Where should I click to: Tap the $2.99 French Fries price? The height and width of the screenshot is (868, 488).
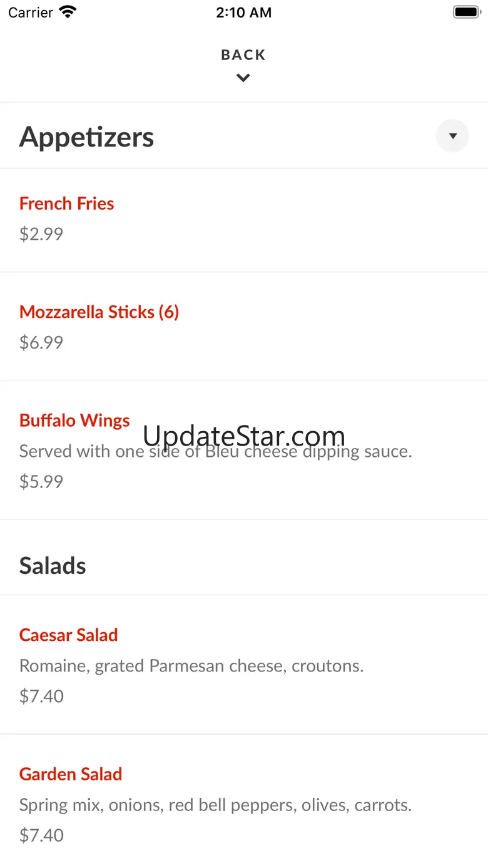point(41,234)
